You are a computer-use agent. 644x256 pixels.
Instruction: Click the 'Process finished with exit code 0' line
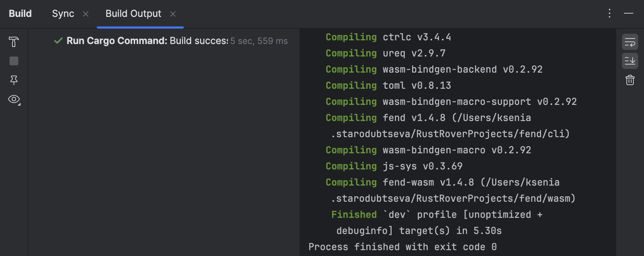coord(402,247)
